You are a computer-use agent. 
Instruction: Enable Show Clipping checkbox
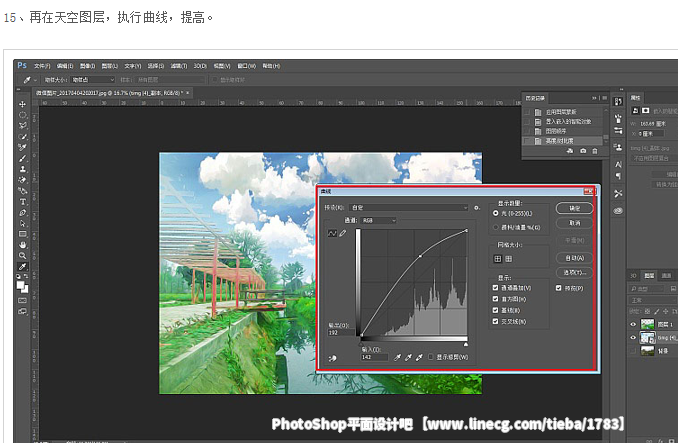point(431,357)
